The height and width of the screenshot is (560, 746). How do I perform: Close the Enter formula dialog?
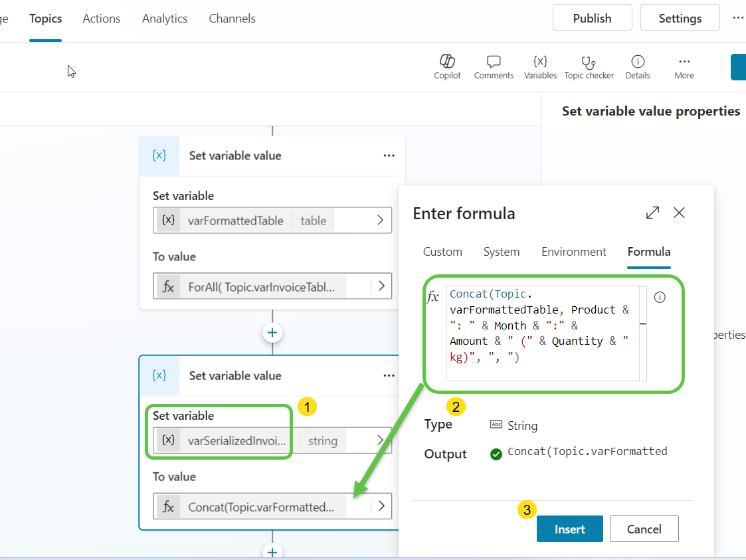679,213
